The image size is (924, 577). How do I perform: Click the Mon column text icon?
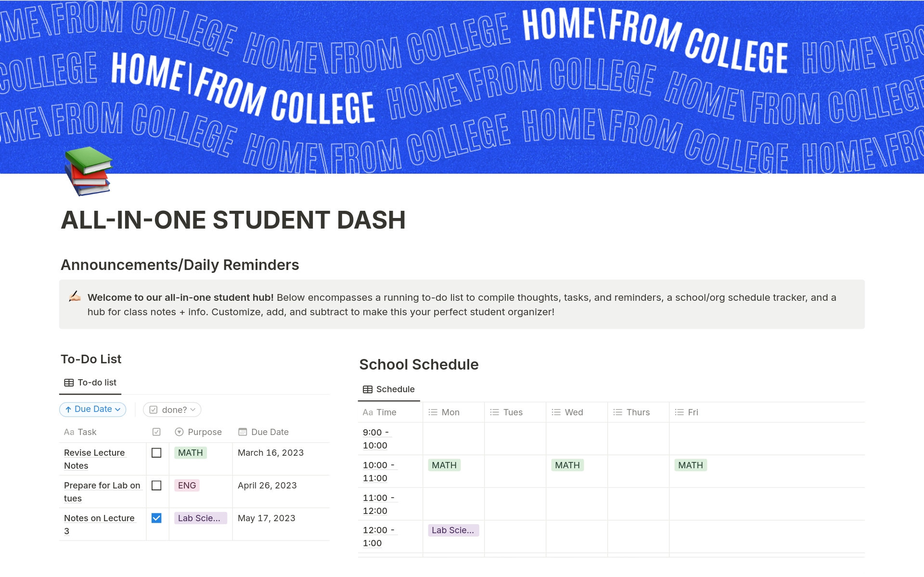tap(433, 412)
